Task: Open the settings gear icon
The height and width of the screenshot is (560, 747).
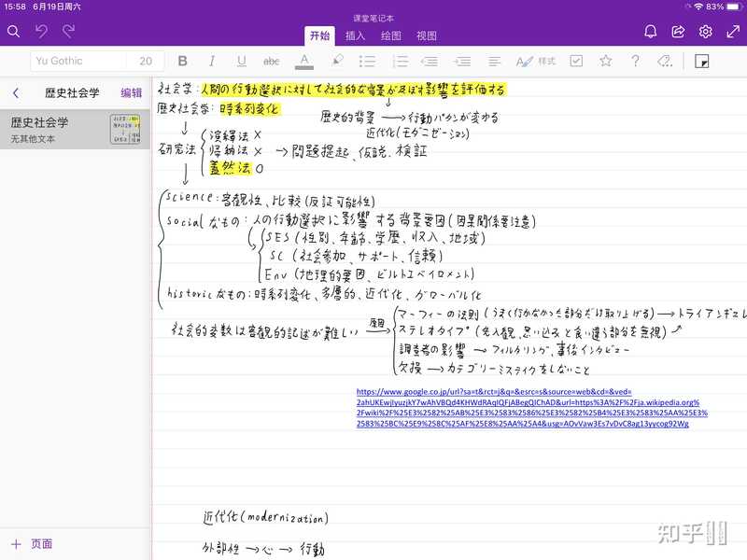Action: point(706,32)
